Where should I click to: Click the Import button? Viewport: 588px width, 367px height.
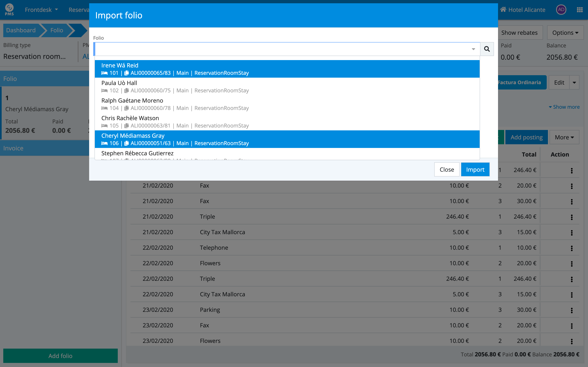tap(475, 169)
